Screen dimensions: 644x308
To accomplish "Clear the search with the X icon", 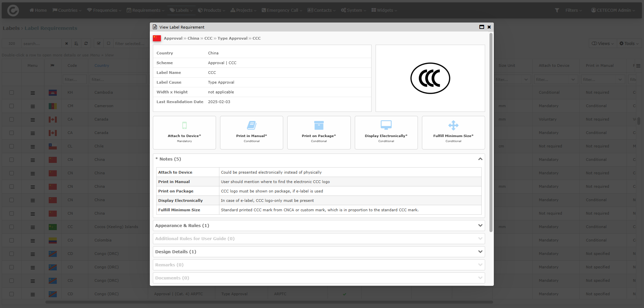I will click(x=67, y=43).
